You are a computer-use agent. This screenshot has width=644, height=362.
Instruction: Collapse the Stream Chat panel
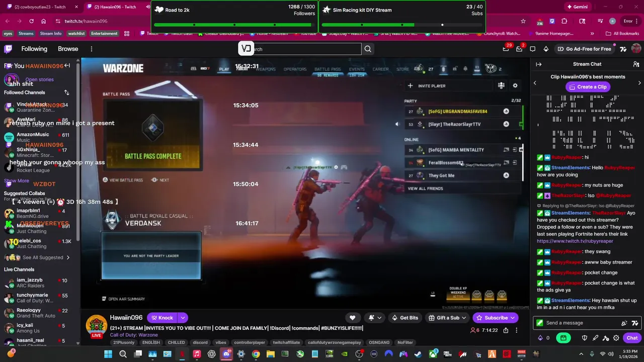pyautogui.click(x=538, y=64)
